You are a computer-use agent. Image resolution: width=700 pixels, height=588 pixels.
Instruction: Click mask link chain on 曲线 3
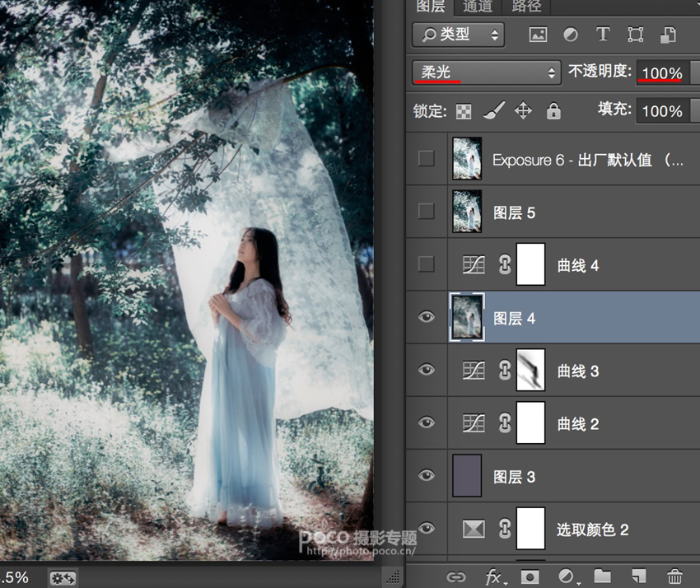pos(505,370)
